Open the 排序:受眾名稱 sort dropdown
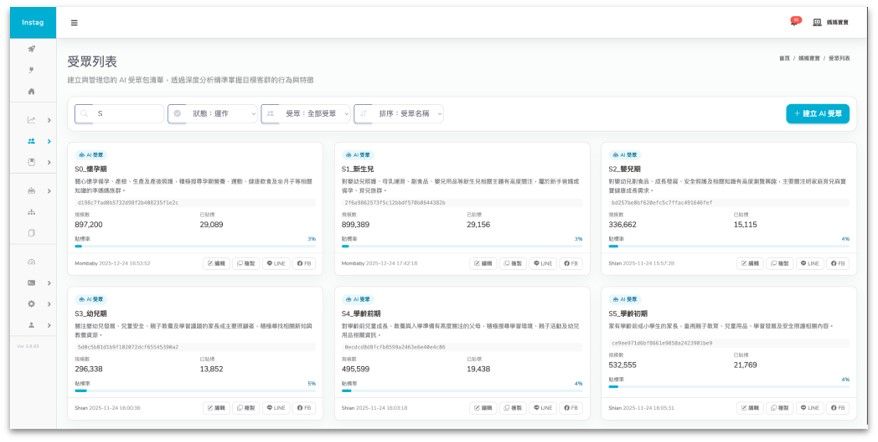This screenshot has width=878, height=442. pos(399,114)
